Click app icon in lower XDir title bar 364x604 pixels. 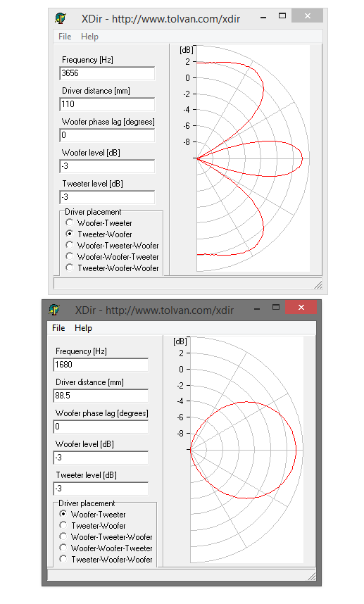(x=54, y=309)
